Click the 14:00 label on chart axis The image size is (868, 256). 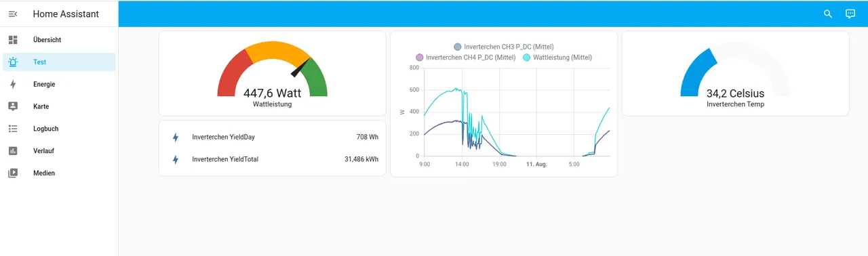tap(461, 164)
